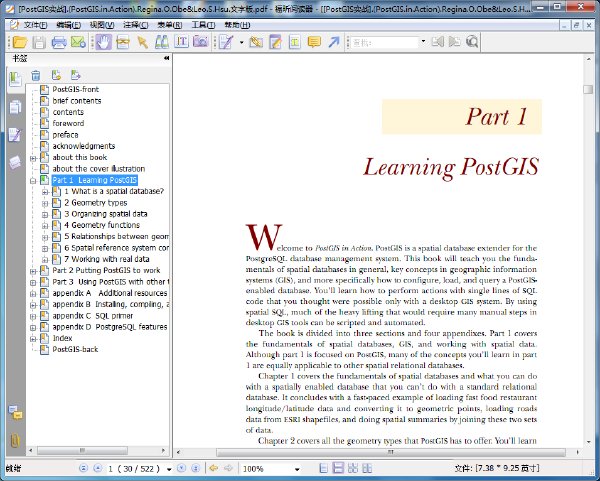Select the arrow cursor annotation selection tool
The height and width of the screenshot is (481, 600).
tap(143, 42)
